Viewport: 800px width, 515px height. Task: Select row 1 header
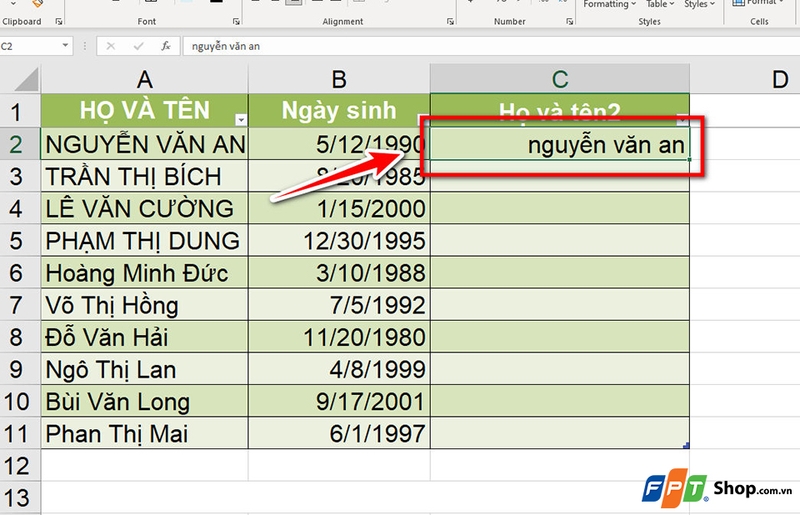20,111
